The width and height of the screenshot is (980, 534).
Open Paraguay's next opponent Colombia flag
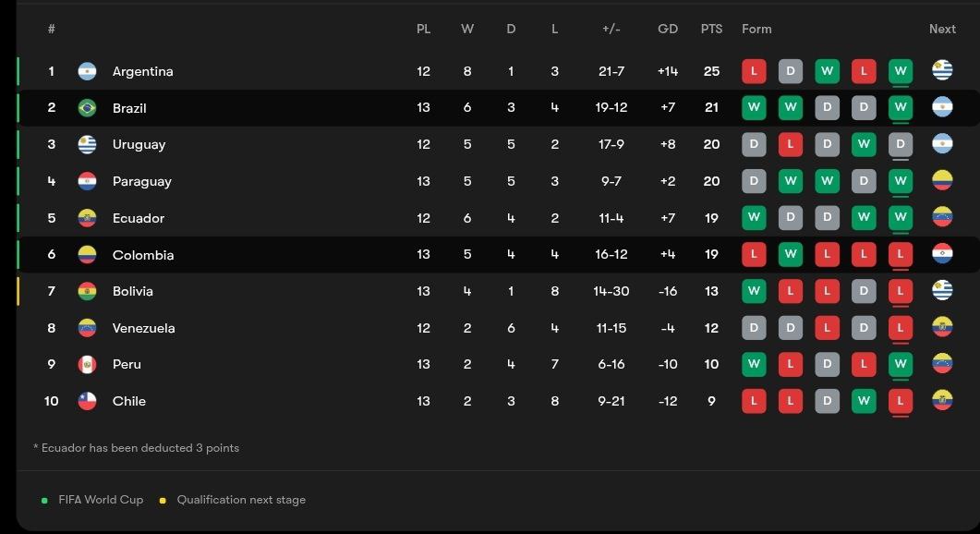942,181
